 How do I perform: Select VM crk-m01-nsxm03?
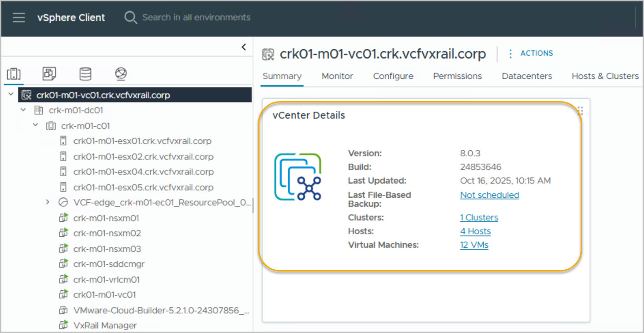click(x=107, y=249)
